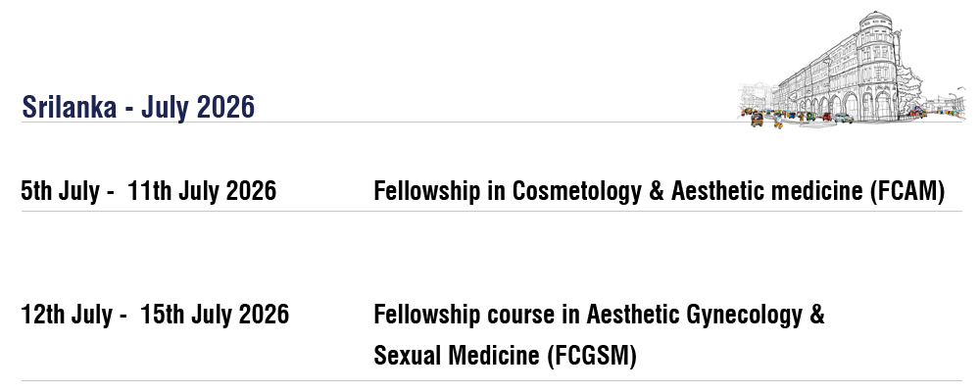Click the 11th July 2026 end date
This screenshot has height=392, width=980.
pyautogui.click(x=201, y=191)
